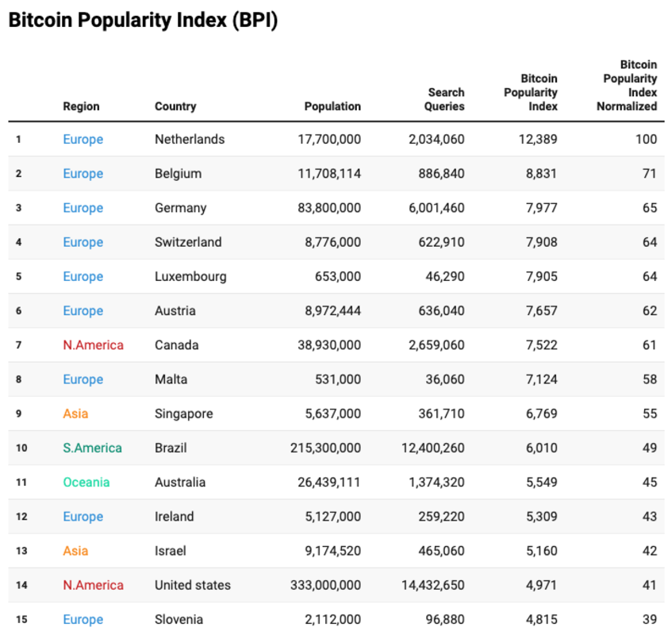The image size is (672, 635).
Task: Click the Region column header
Action: (82, 106)
